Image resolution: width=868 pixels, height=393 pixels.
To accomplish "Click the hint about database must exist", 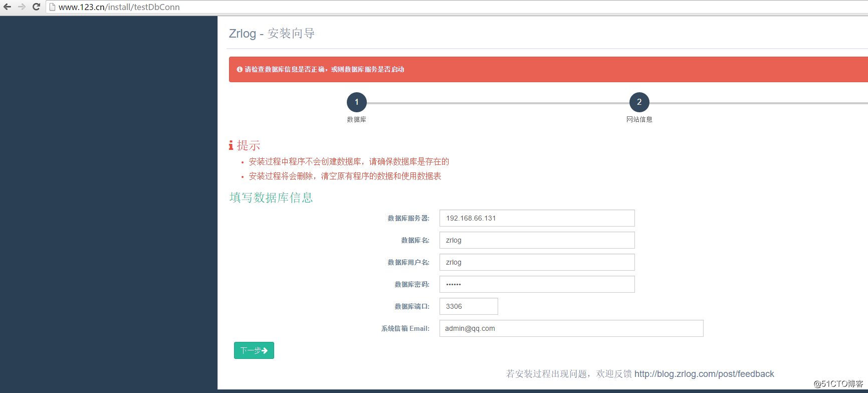I will 349,161.
